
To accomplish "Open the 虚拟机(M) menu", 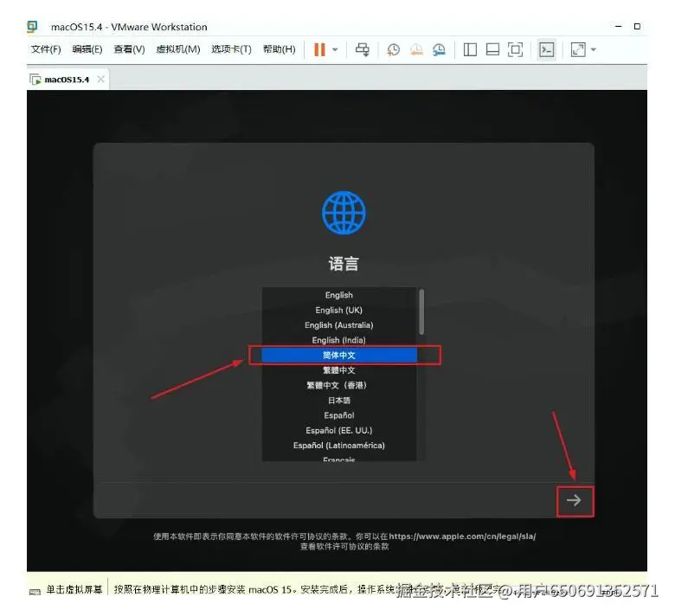I will 178,49.
